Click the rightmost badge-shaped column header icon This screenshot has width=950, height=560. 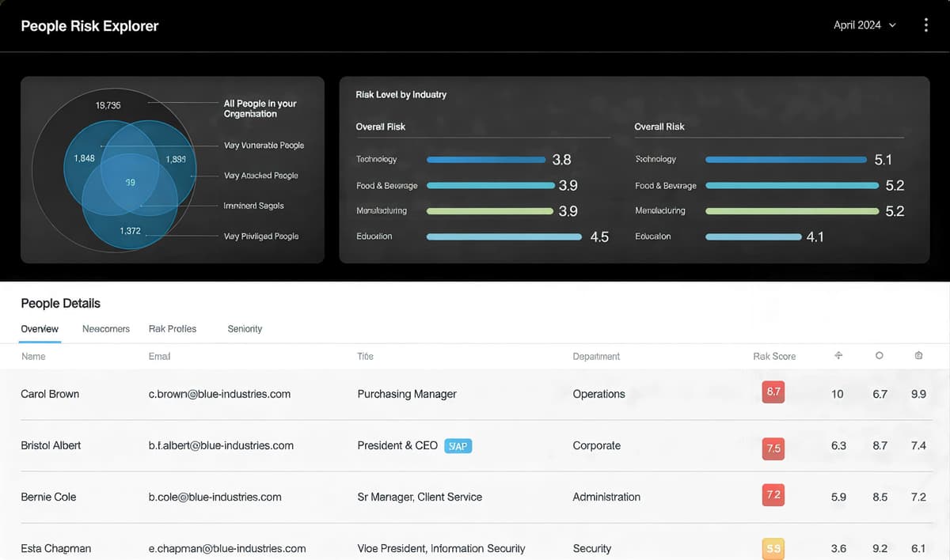(918, 356)
